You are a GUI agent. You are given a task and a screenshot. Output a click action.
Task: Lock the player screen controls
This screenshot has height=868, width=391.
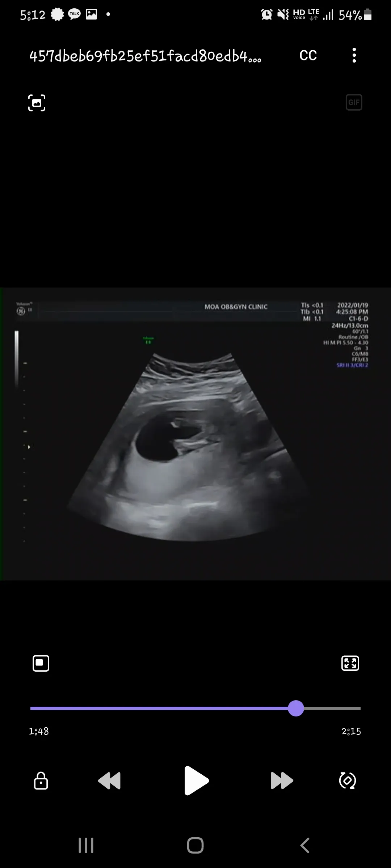41,780
